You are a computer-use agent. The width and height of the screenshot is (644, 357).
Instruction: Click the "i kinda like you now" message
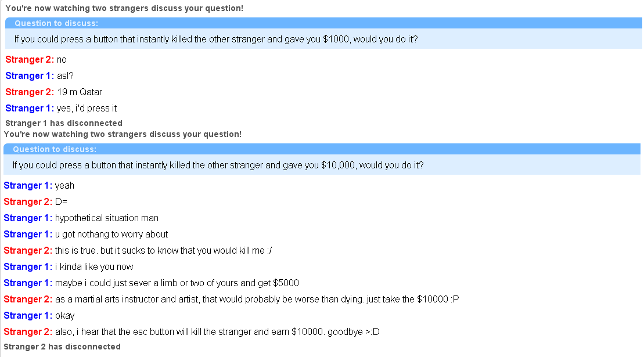click(94, 267)
